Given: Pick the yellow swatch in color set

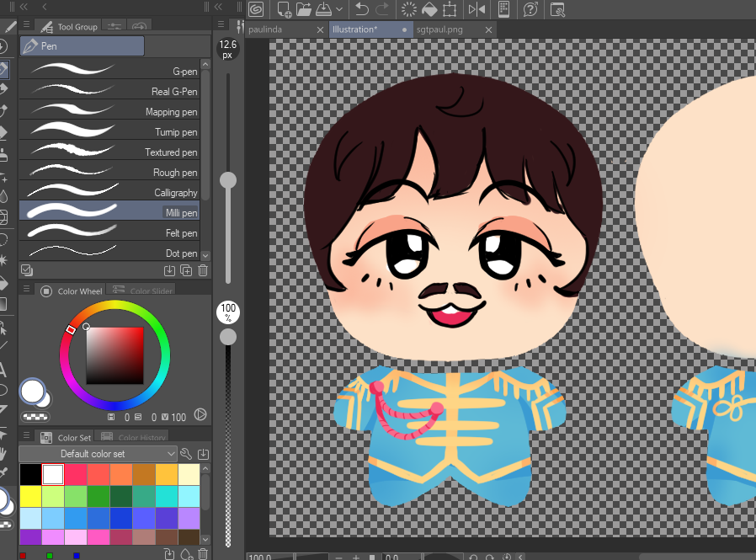Looking at the screenshot, I should pos(30,496).
